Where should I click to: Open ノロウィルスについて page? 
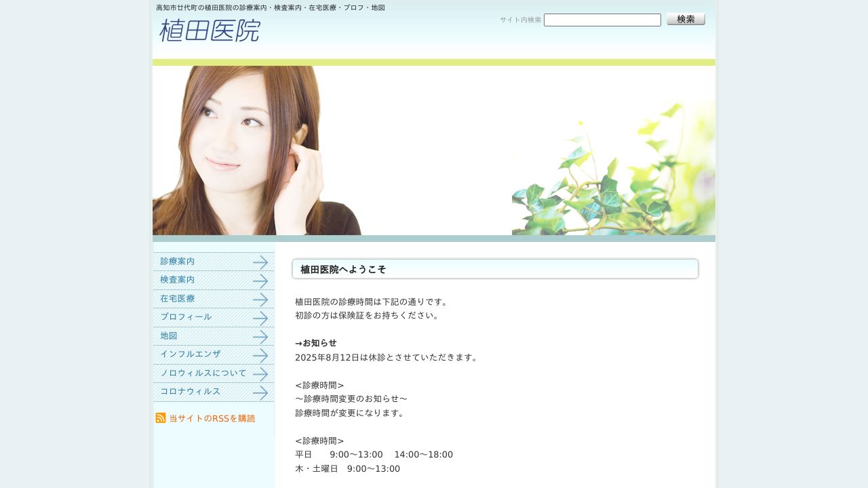[x=203, y=373]
